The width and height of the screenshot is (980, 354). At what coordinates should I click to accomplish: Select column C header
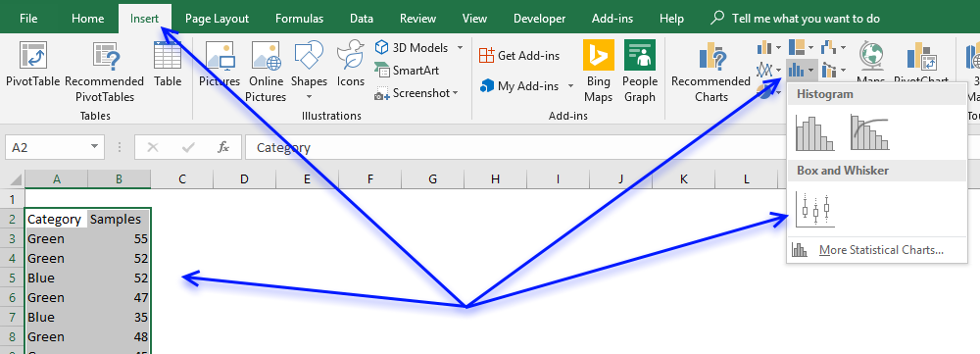click(x=182, y=179)
